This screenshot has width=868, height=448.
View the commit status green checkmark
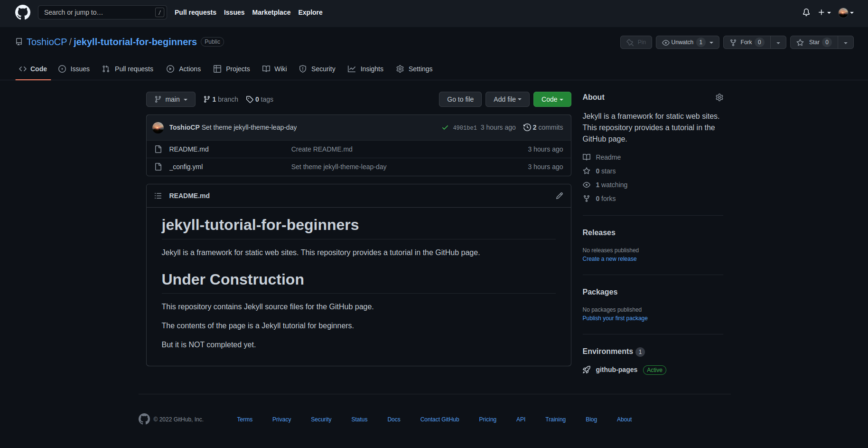click(445, 127)
